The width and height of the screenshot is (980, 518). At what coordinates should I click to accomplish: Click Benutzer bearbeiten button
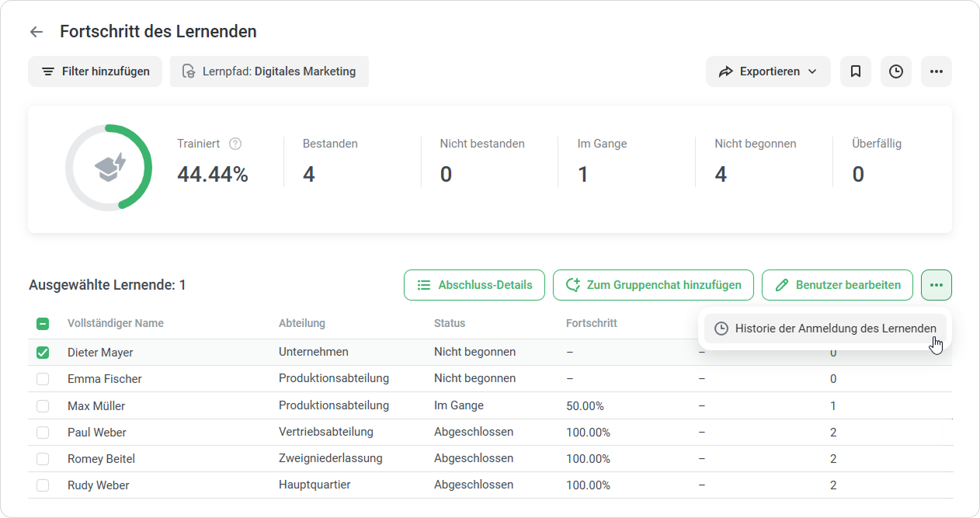point(838,285)
